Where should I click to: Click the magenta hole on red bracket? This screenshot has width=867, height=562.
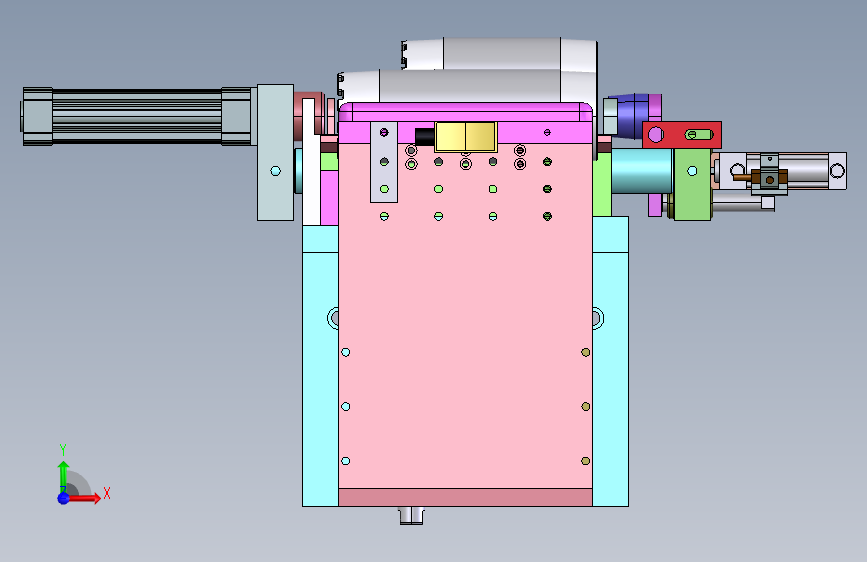[x=656, y=134]
